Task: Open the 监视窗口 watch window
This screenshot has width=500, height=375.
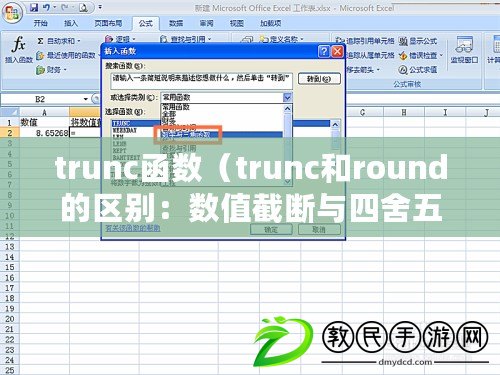Action: (x=464, y=50)
